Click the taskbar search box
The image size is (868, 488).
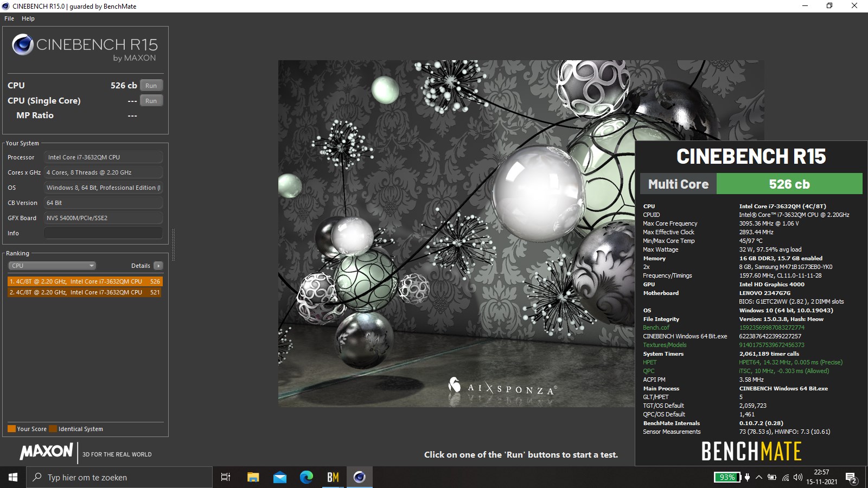(x=119, y=477)
